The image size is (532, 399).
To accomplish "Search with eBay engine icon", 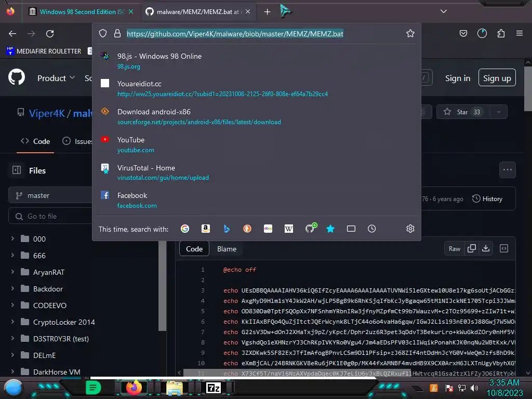I will click(268, 229).
